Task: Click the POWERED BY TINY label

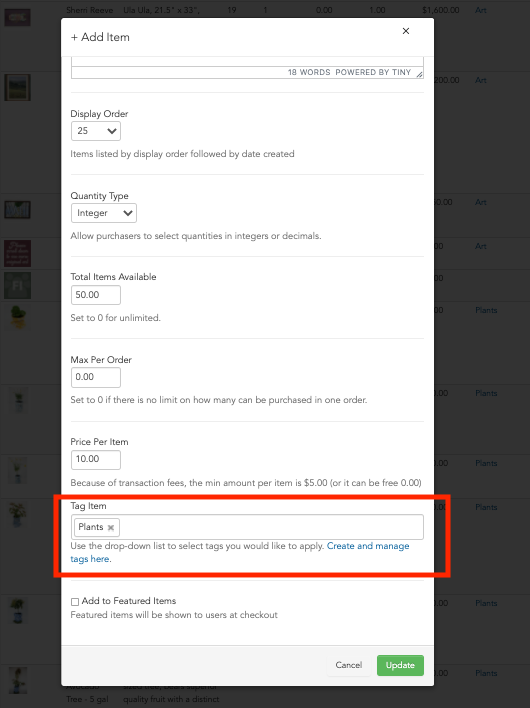Action: point(373,72)
